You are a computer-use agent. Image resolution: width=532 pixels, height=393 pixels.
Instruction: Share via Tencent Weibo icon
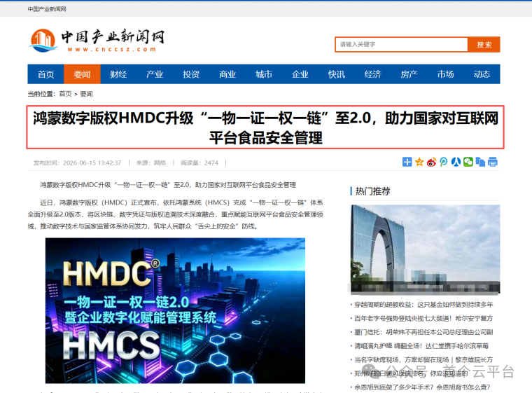(443, 162)
